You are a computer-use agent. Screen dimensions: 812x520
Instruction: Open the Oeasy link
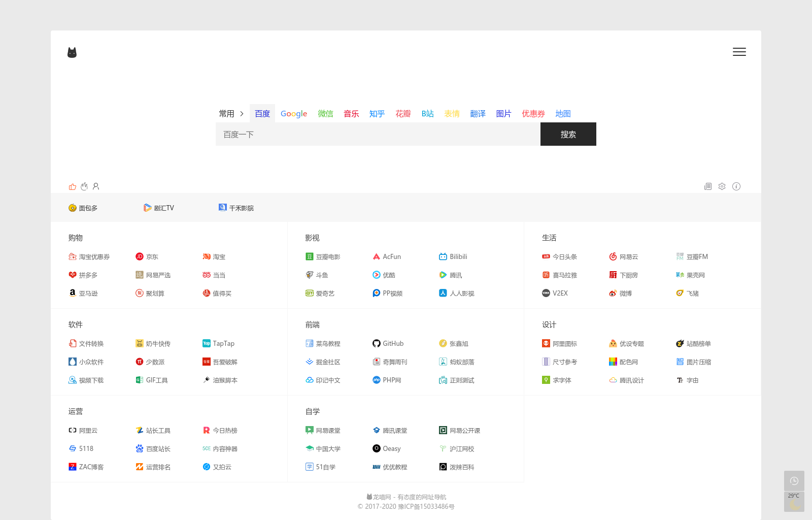[x=387, y=449]
